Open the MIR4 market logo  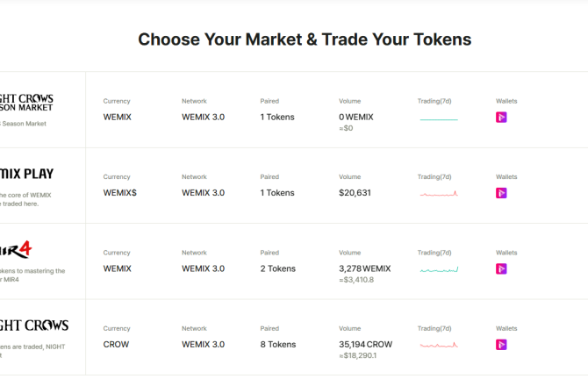16,250
